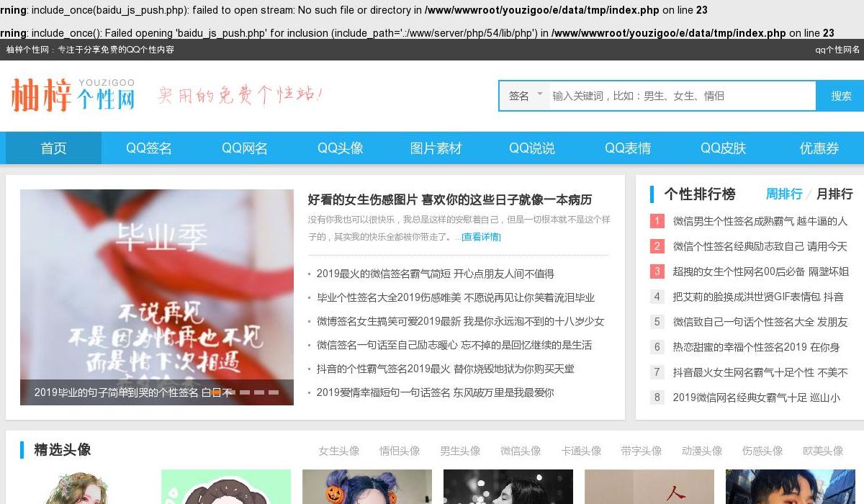
Task: Open the QQ说说 navigation item
Action: click(x=532, y=148)
